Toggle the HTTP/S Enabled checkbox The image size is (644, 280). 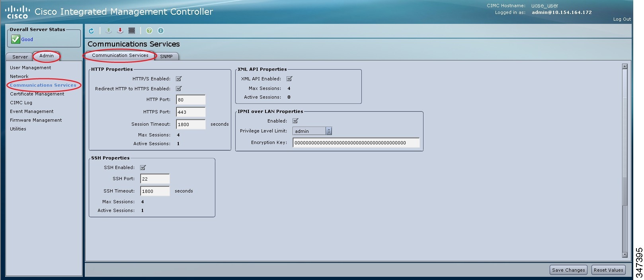[179, 79]
